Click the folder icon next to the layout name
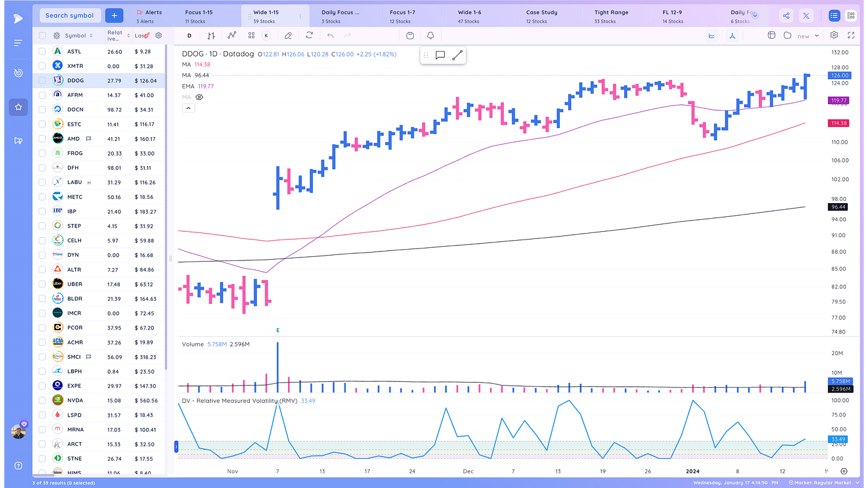 tap(788, 36)
